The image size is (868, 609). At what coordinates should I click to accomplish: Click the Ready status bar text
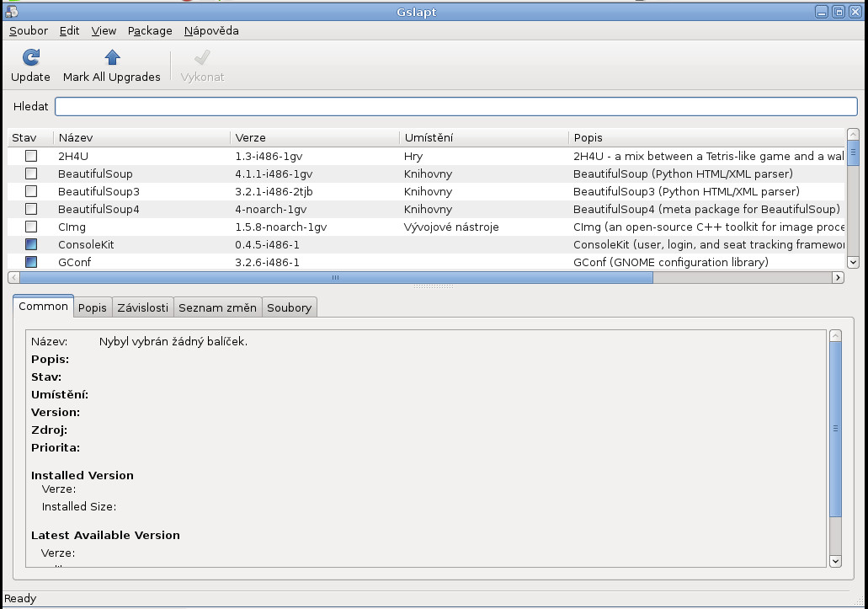20,599
